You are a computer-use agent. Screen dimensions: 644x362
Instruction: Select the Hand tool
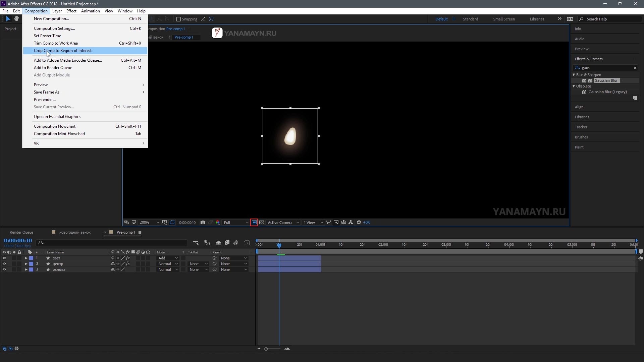[16, 19]
